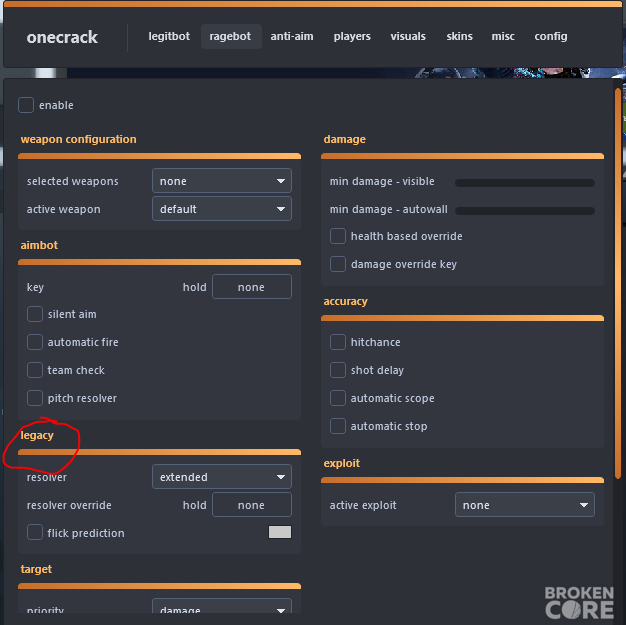The width and height of the screenshot is (626, 625).
Task: Open the skins tab
Action: click(460, 36)
